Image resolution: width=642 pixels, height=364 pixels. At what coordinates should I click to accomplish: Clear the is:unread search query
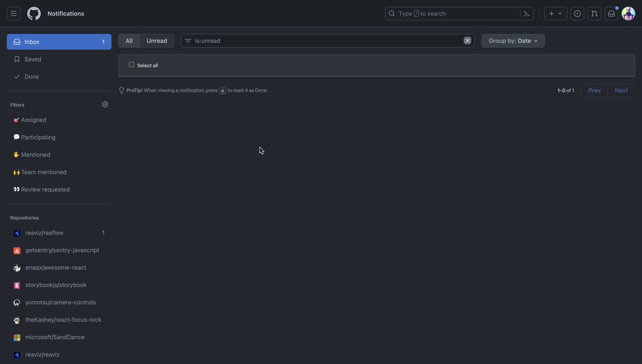click(x=467, y=40)
